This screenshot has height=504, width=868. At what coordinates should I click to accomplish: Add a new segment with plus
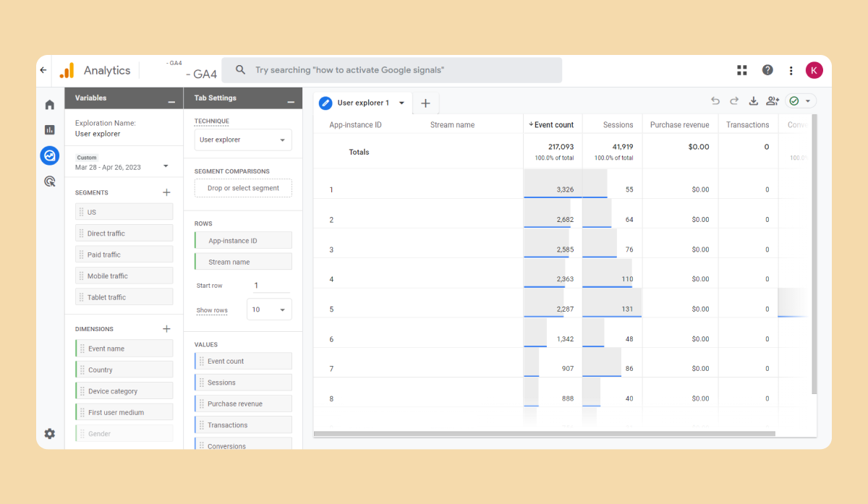pyautogui.click(x=166, y=192)
